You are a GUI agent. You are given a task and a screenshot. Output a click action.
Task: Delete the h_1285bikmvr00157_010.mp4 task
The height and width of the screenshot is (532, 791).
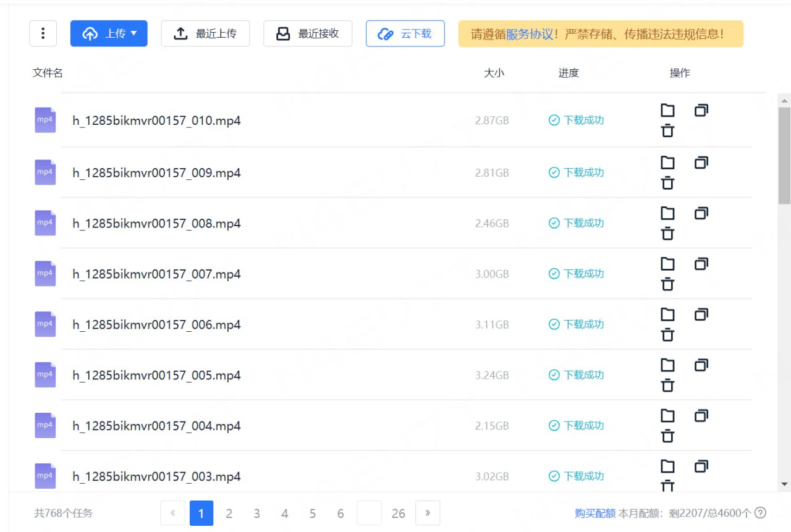(667, 131)
